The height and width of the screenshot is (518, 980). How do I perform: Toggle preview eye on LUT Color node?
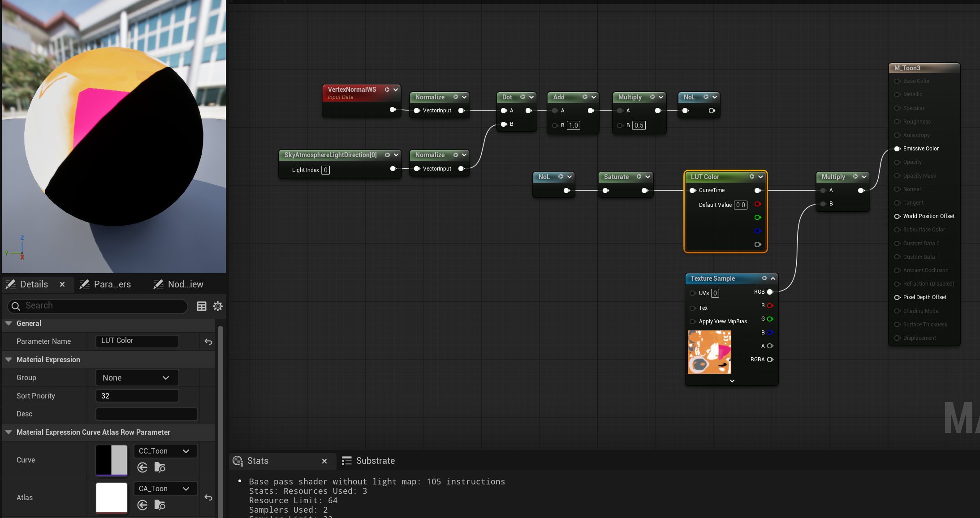pyautogui.click(x=752, y=177)
